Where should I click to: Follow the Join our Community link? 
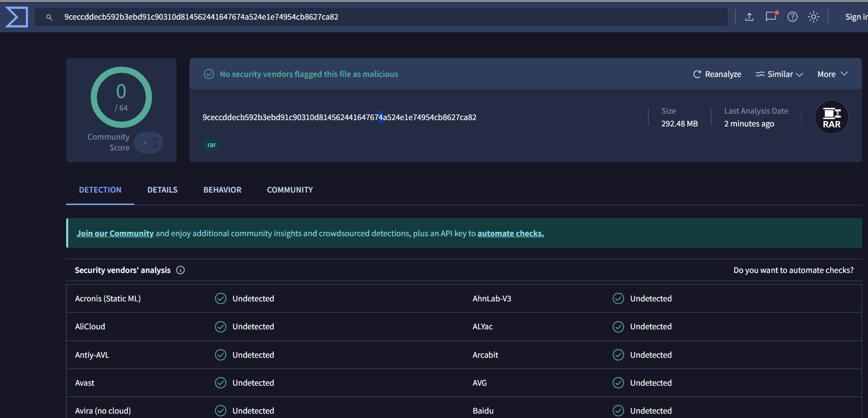pos(115,233)
